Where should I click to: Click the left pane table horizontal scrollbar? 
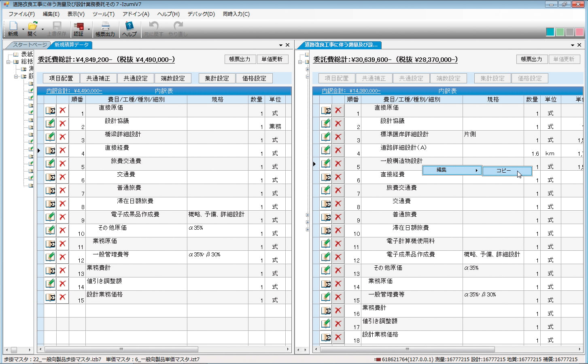121,349
